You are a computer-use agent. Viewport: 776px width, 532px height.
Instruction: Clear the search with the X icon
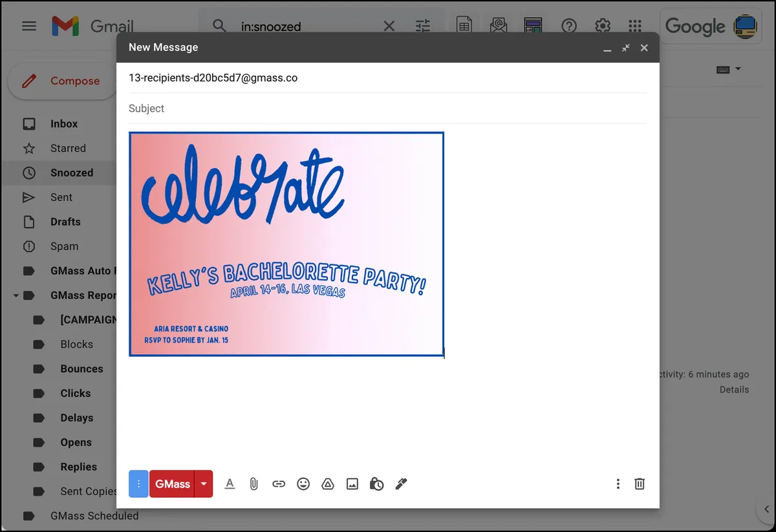click(x=389, y=27)
